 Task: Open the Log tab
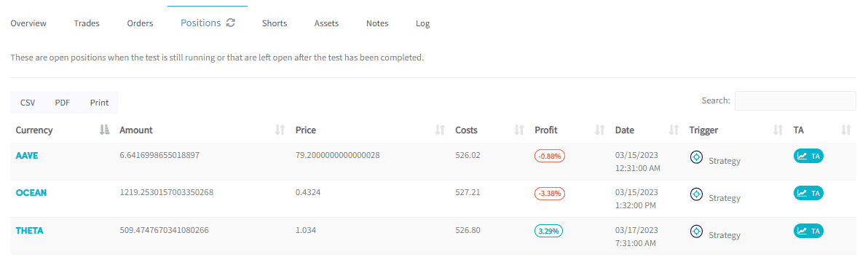[422, 23]
